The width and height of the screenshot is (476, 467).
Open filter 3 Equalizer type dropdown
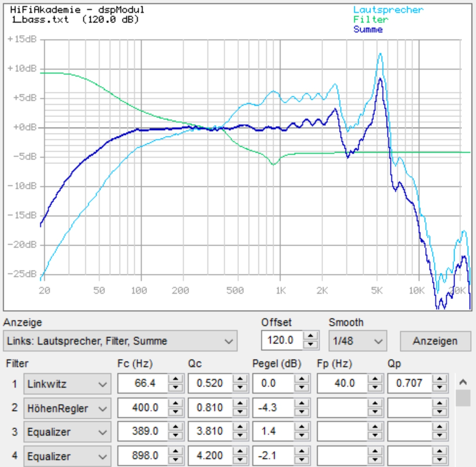point(67,432)
